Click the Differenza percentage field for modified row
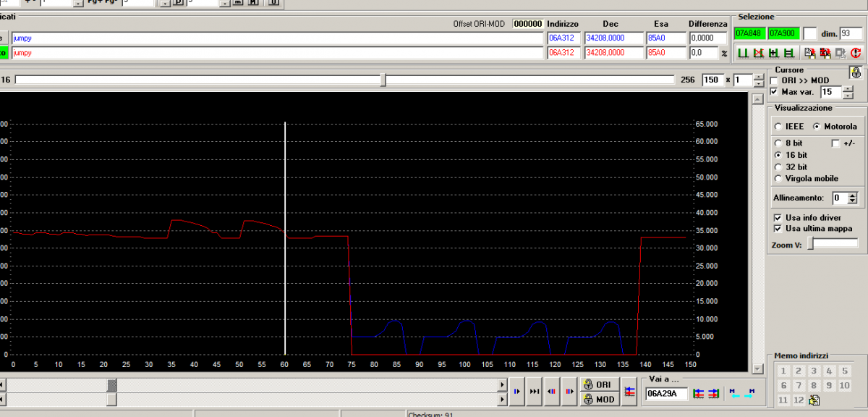Screen dimensions: 868x417 [x=702, y=53]
